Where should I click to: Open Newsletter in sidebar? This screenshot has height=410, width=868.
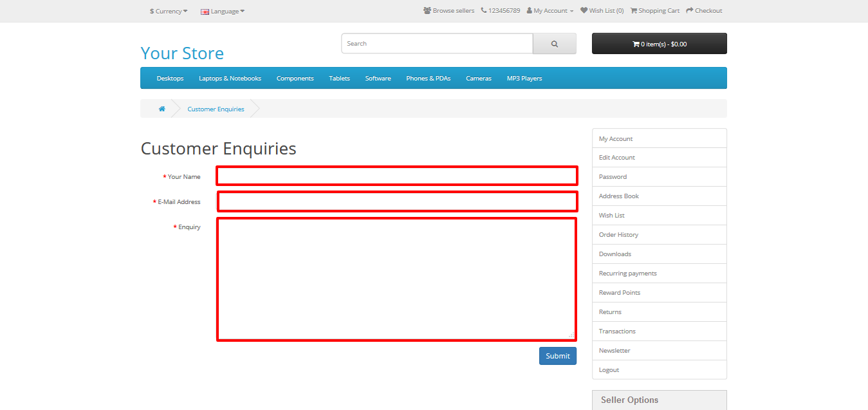point(660,351)
